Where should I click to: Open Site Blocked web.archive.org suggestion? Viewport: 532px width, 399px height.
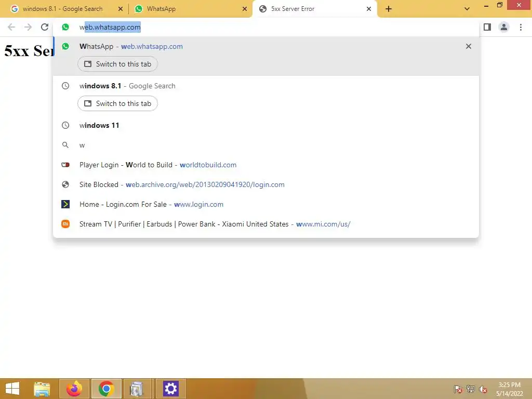266,184
